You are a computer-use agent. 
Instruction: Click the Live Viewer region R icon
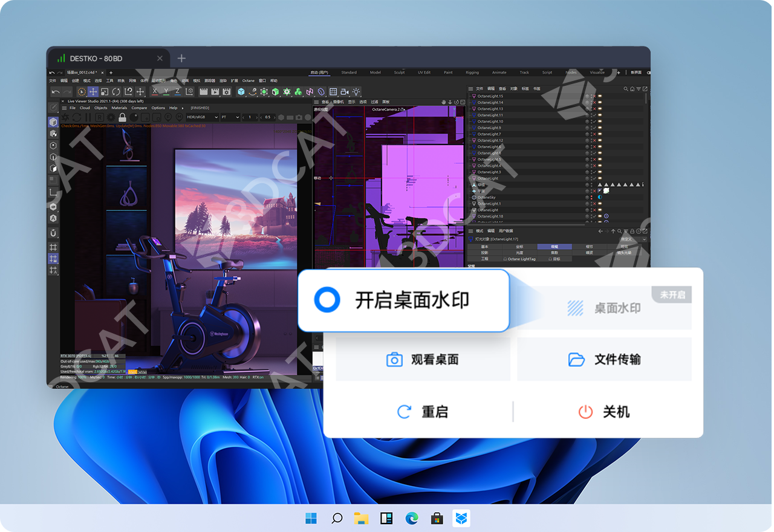click(x=99, y=117)
